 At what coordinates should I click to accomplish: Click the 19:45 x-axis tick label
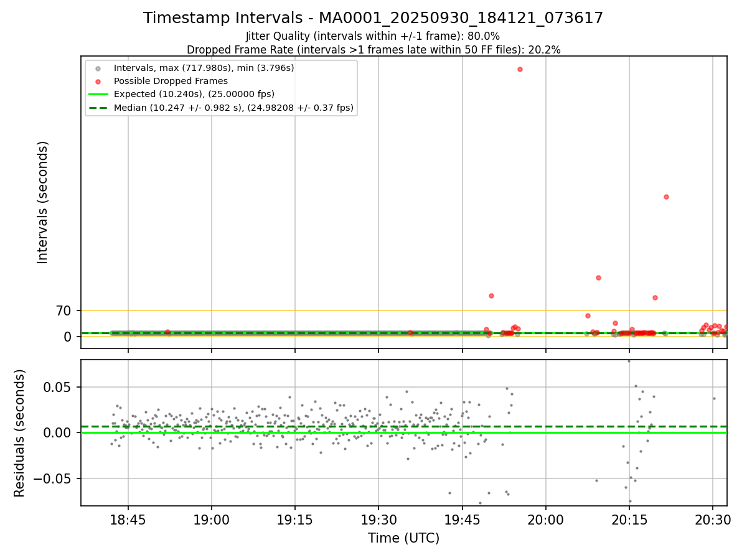tap(463, 520)
